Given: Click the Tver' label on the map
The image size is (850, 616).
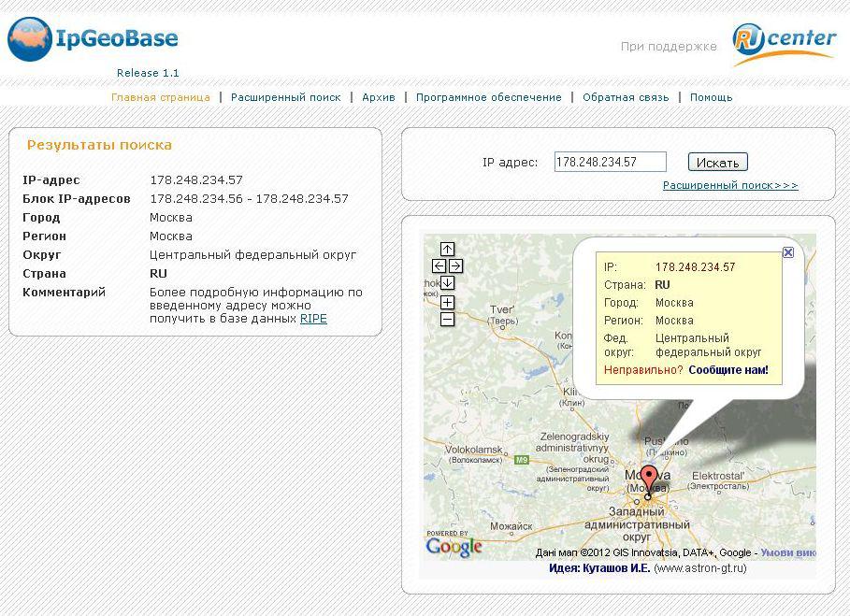Looking at the screenshot, I should (501, 309).
